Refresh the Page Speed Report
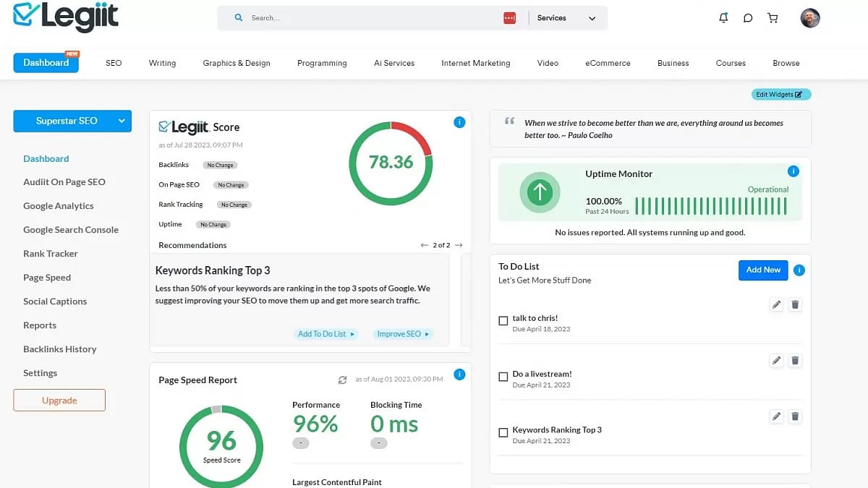Screen dimensions: 868x488 click(x=342, y=379)
